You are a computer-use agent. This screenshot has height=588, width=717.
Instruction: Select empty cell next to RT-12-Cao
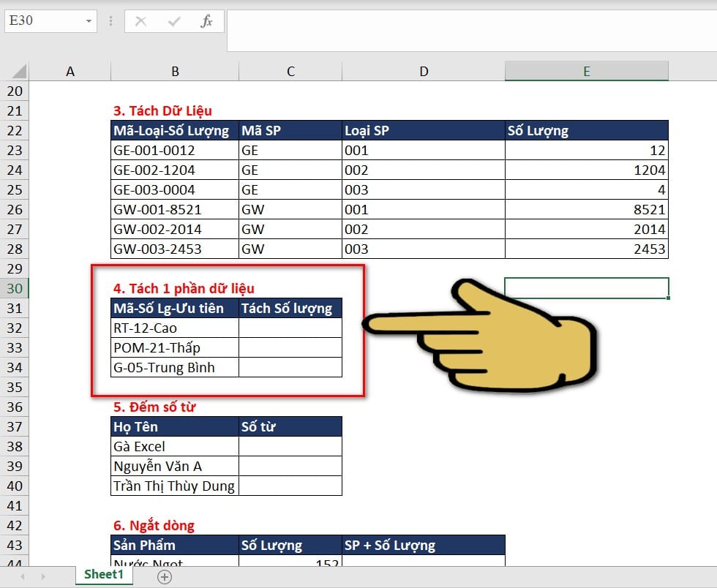pos(290,328)
